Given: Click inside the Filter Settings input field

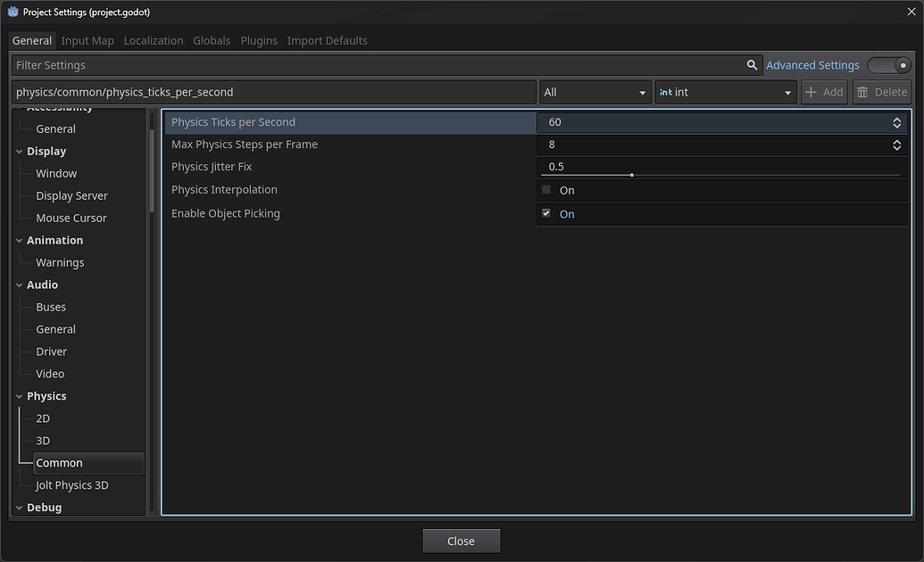Looking at the screenshot, I should tap(357, 64).
